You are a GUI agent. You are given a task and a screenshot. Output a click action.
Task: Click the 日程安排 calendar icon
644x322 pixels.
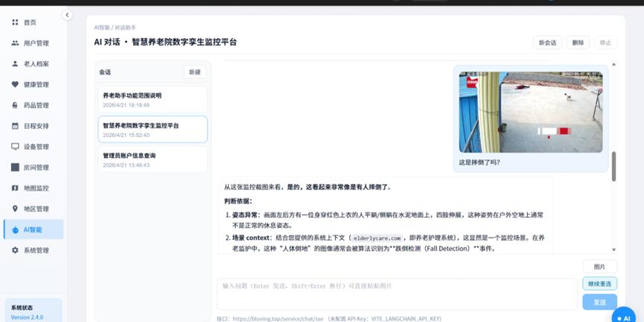click(x=15, y=126)
